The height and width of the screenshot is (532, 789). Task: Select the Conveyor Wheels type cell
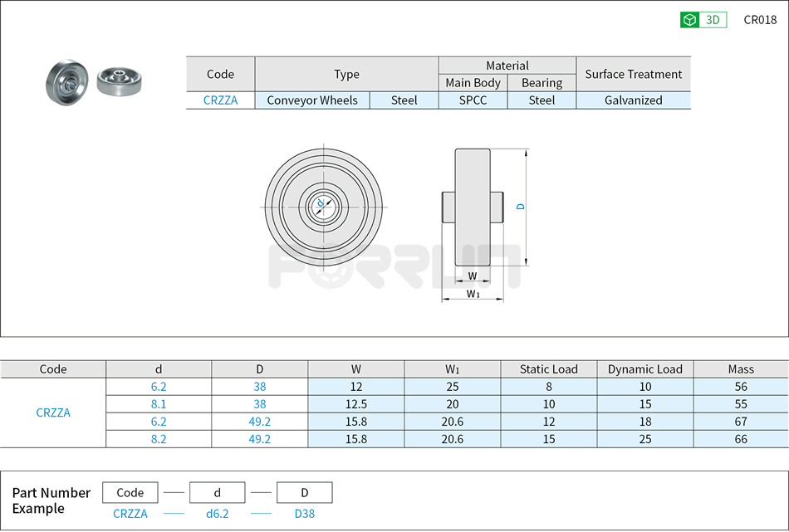coord(312,100)
